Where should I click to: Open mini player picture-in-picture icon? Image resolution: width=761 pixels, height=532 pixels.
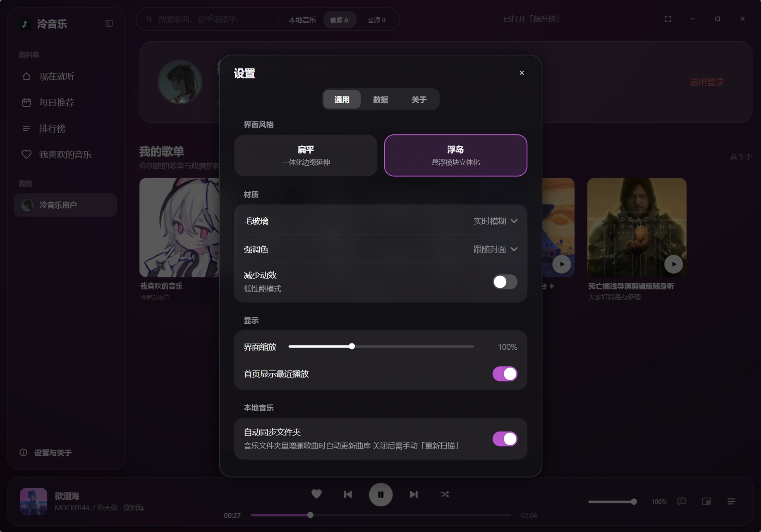706,501
